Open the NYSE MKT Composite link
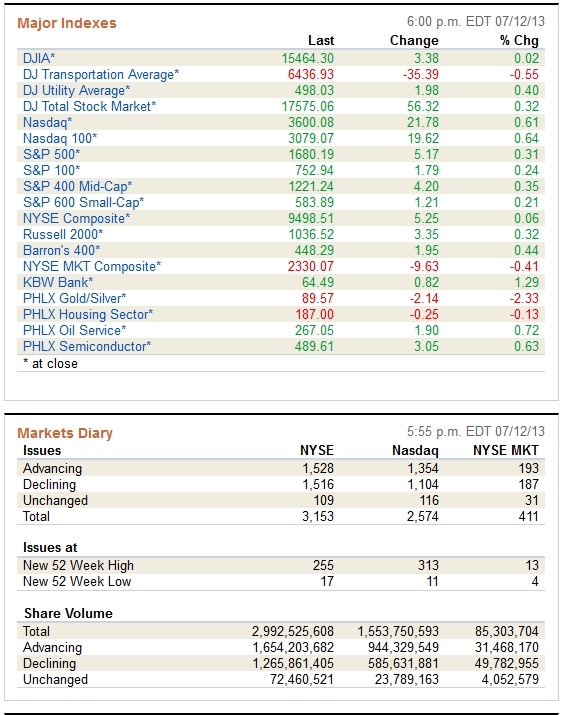Viewport: 566px width, 715px height. pos(92,266)
